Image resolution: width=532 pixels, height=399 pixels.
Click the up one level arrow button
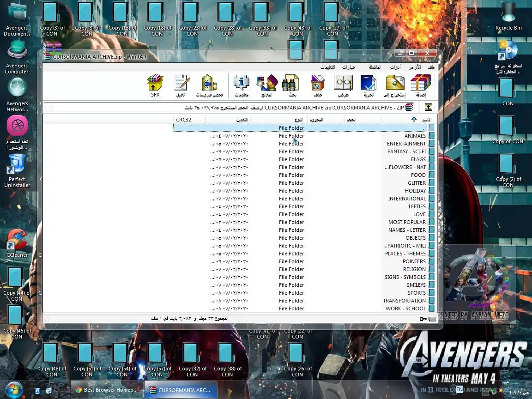(x=428, y=107)
